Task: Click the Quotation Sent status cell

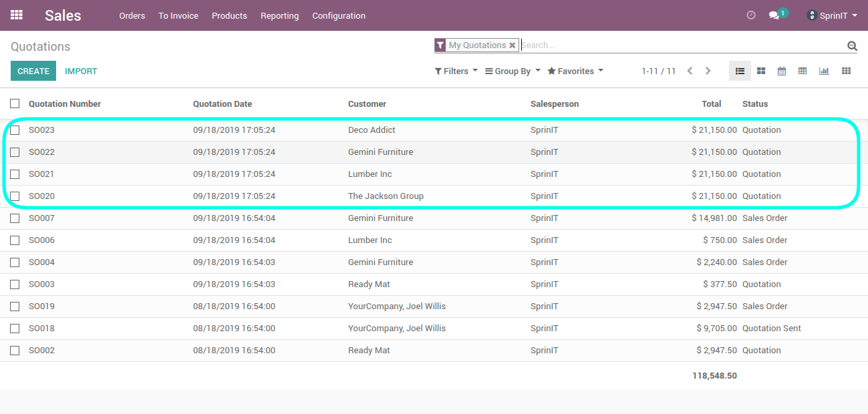Action: [x=772, y=329]
